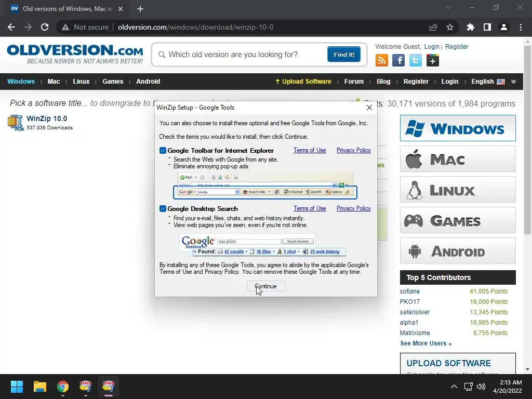Open File Explorer from taskbar

tap(39, 387)
